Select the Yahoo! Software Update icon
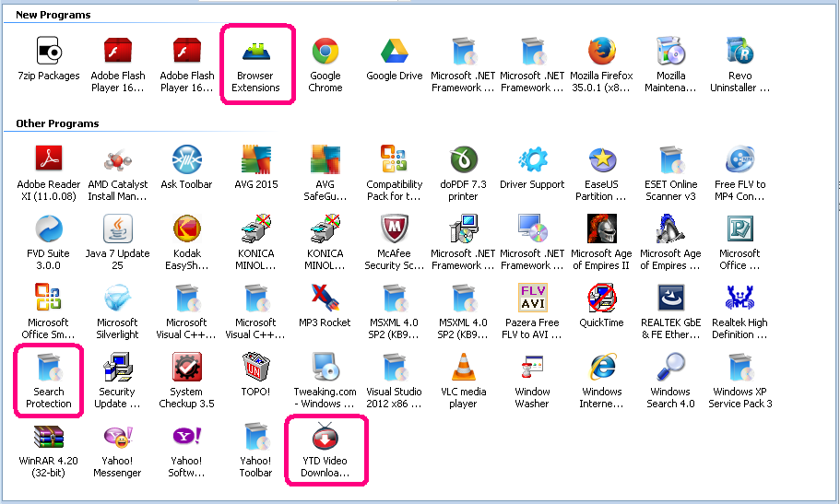Viewport: 840px width, 504px height. click(x=187, y=436)
